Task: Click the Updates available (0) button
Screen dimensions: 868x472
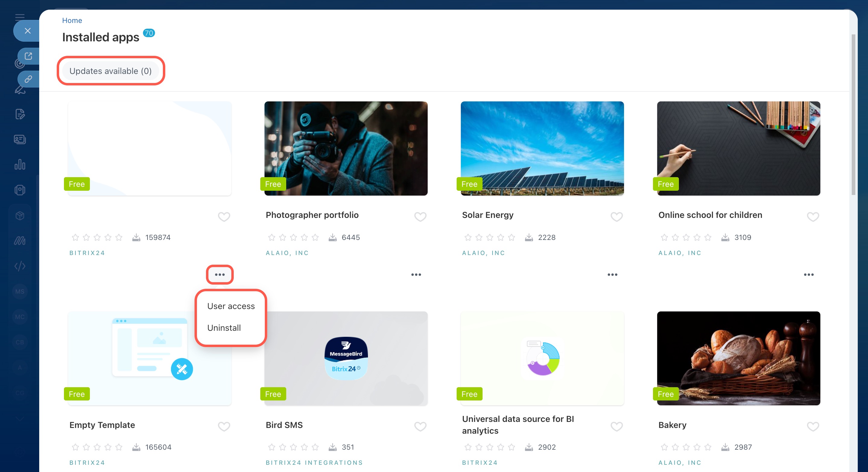Action: click(x=110, y=71)
